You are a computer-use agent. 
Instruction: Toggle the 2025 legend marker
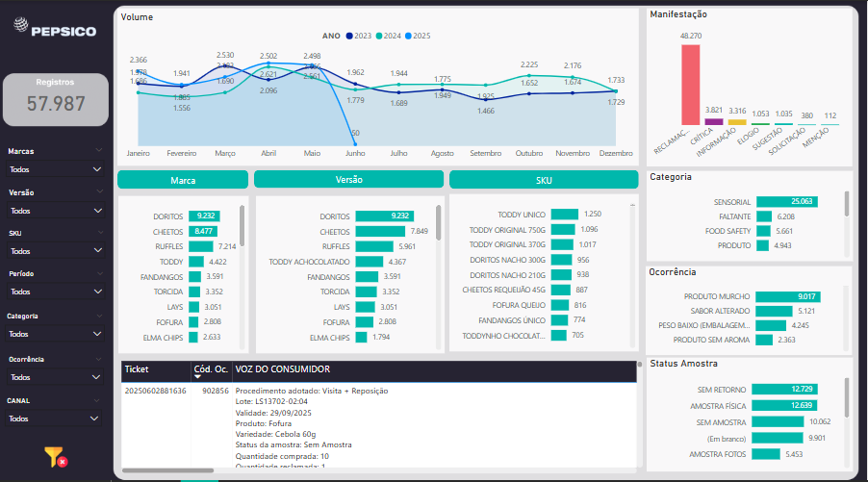click(x=408, y=36)
